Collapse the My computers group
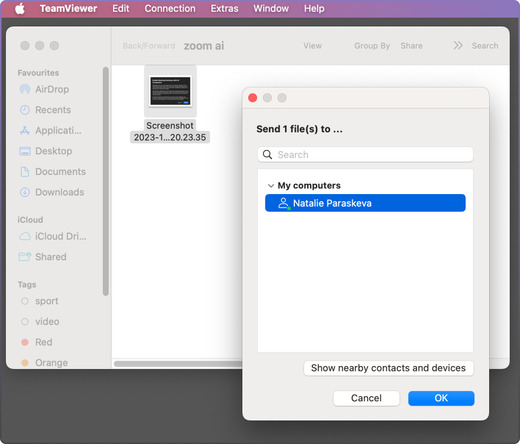Viewport: 520px width, 444px height. 271,186
